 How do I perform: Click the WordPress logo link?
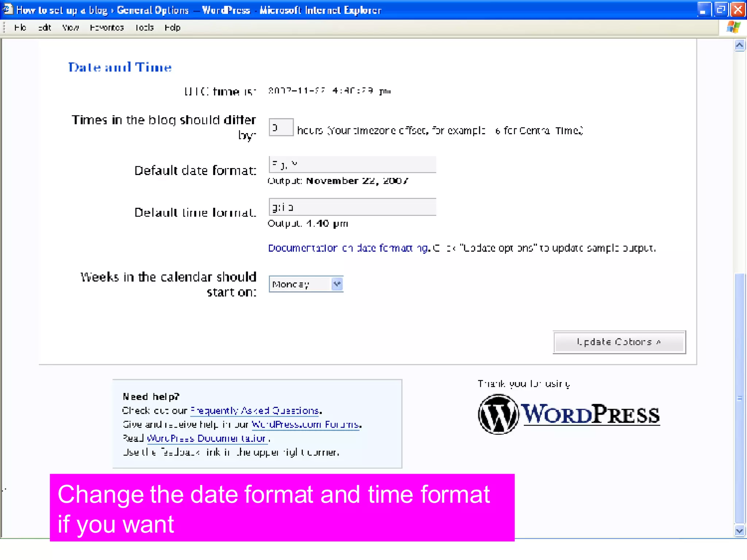pos(569,414)
